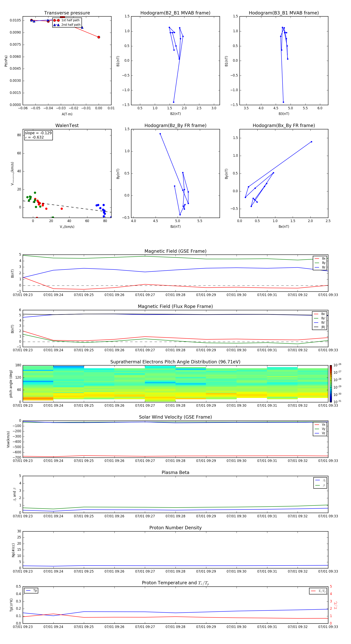Click the 'Bx(nT)' x-axis label

point(284,227)
